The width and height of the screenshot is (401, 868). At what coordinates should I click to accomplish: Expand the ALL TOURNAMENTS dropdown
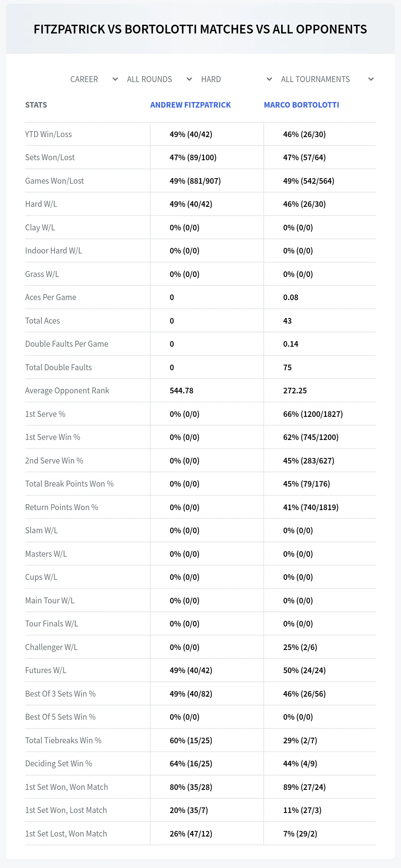327,79
